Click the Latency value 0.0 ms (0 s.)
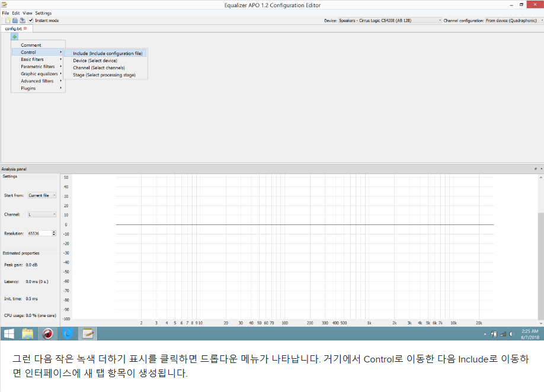Image resolution: width=544 pixels, height=392 pixels. 37,281
